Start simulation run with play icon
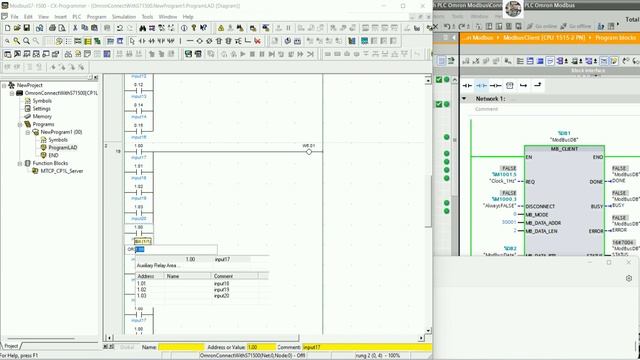Viewport: 640px width, 360px height. (243, 54)
